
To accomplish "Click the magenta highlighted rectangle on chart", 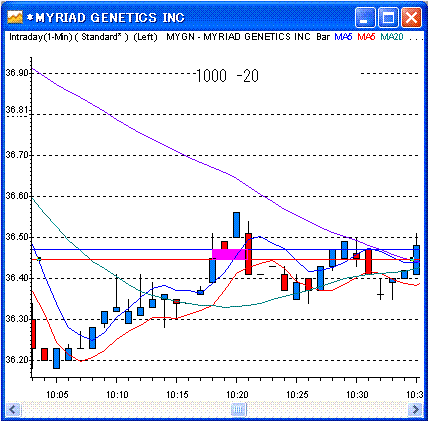I will (x=229, y=254).
